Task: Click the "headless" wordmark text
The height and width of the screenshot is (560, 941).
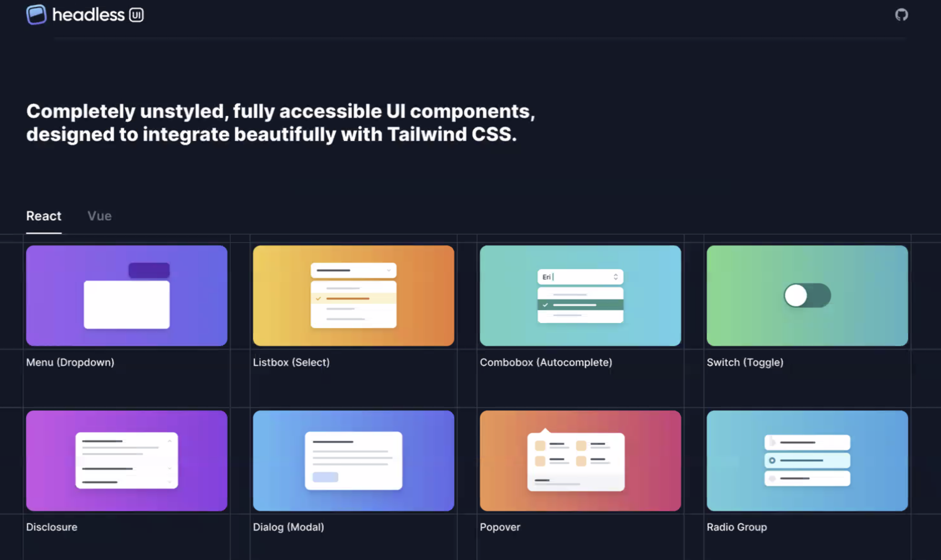Action: [88, 15]
